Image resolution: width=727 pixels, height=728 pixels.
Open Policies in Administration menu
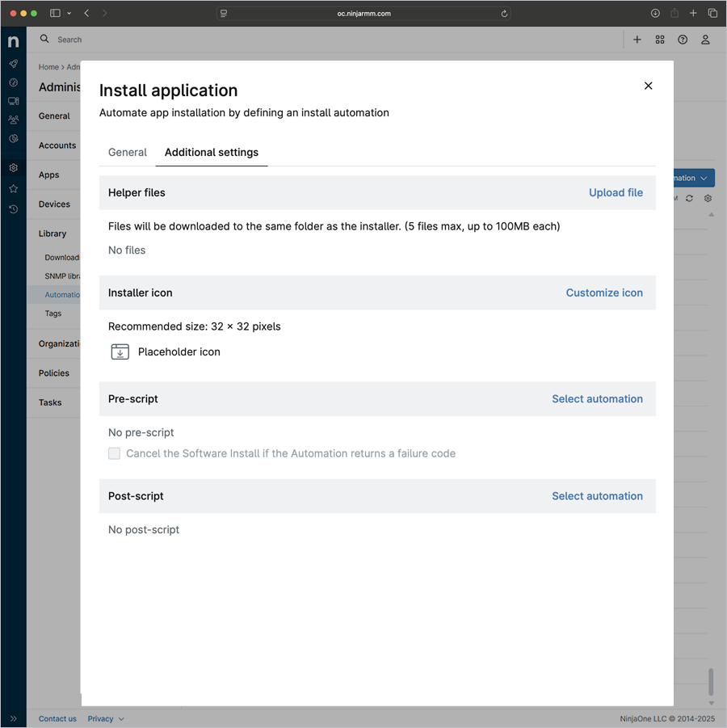(54, 373)
